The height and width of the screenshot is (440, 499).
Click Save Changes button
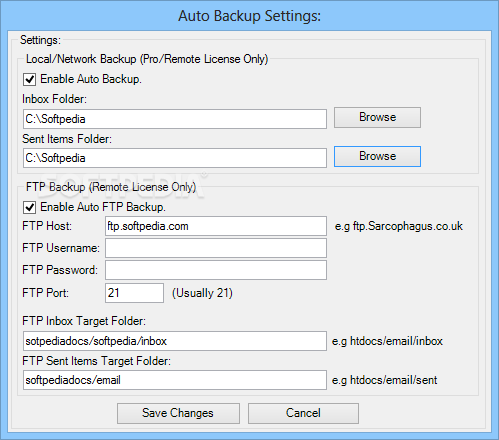point(178,413)
